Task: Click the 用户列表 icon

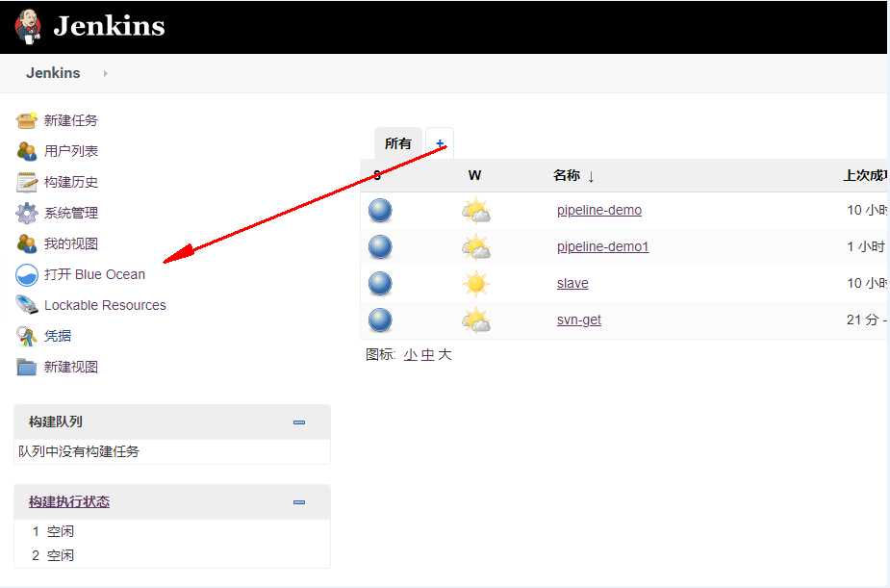Action: coord(26,151)
